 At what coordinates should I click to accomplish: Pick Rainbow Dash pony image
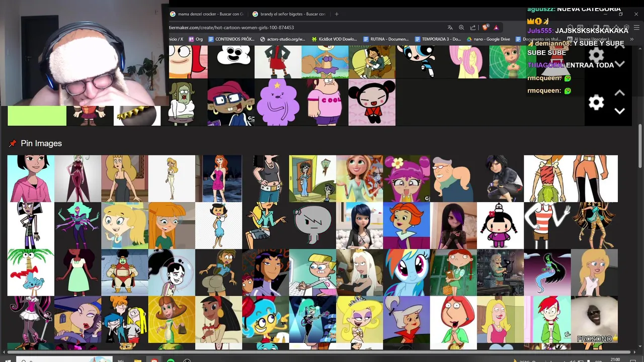click(407, 273)
